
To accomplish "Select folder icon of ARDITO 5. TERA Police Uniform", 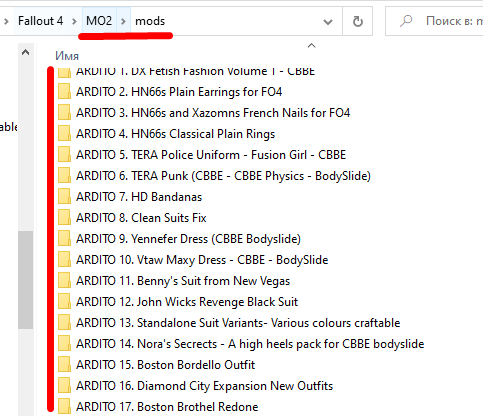I will click(x=64, y=155).
